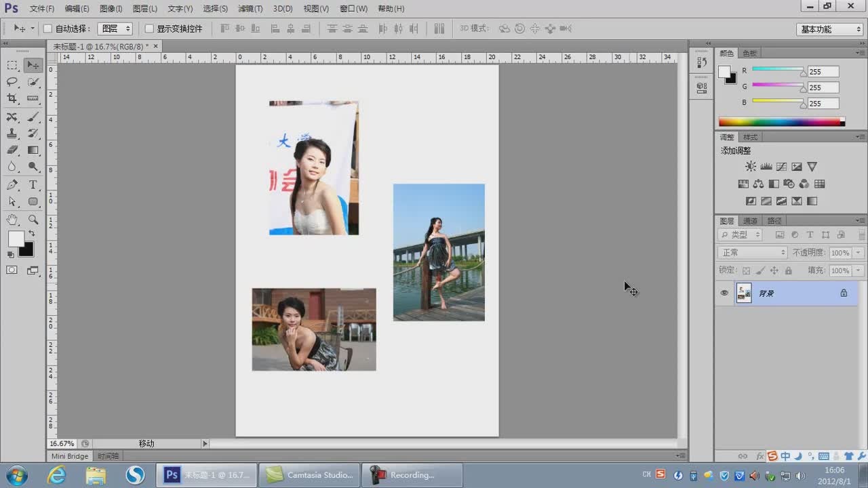The width and height of the screenshot is (868, 488).
Task: Select the Brush tool
Action: 33,117
